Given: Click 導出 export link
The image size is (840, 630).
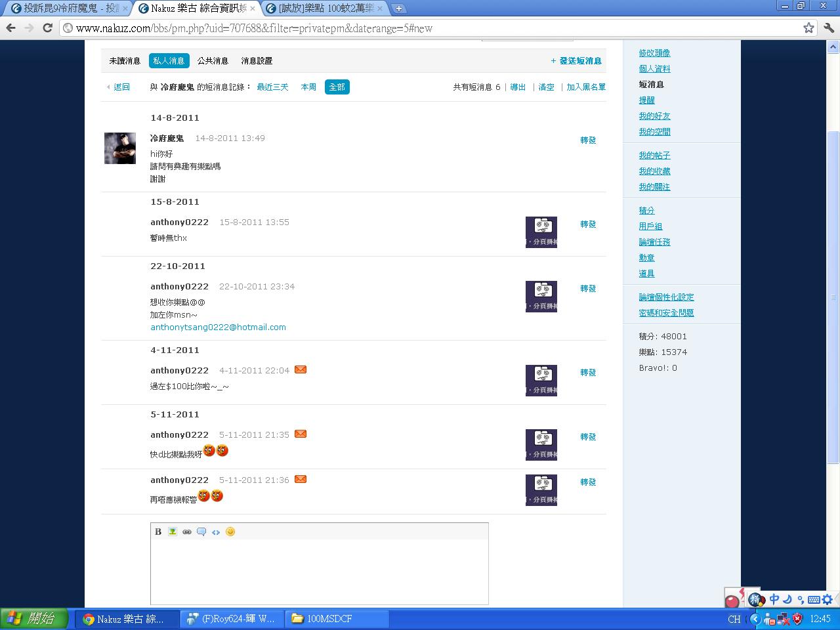Looking at the screenshot, I should (518, 87).
